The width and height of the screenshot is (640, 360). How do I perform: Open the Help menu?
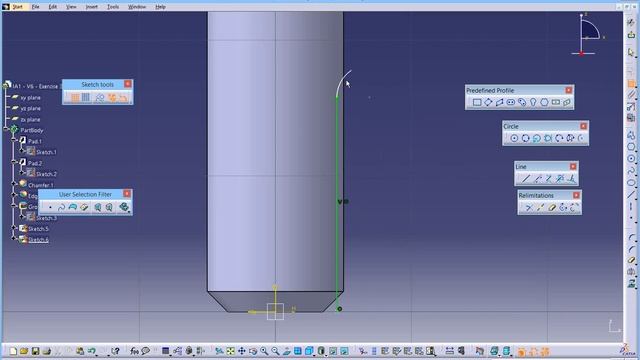pyautogui.click(x=160, y=7)
